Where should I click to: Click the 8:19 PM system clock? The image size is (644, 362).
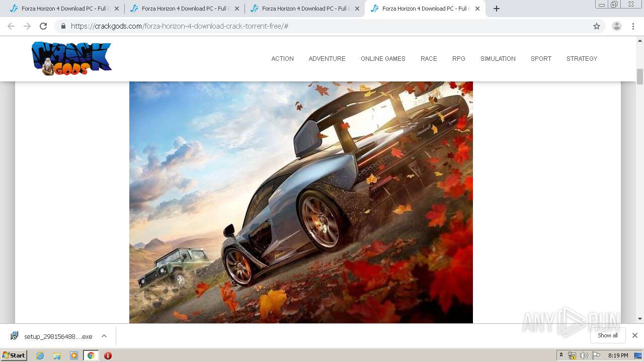click(618, 355)
